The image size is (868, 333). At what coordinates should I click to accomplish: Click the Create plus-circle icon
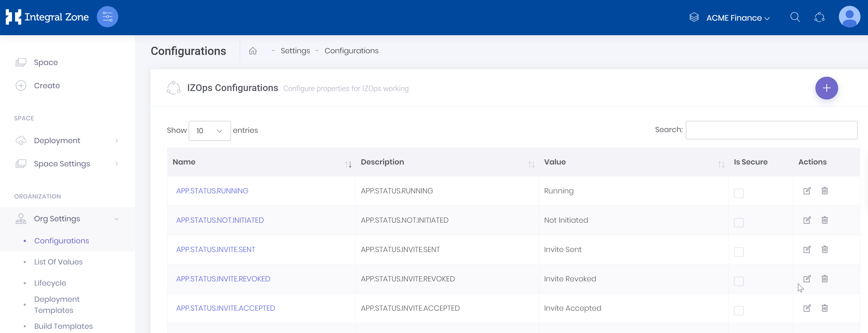pyautogui.click(x=21, y=85)
